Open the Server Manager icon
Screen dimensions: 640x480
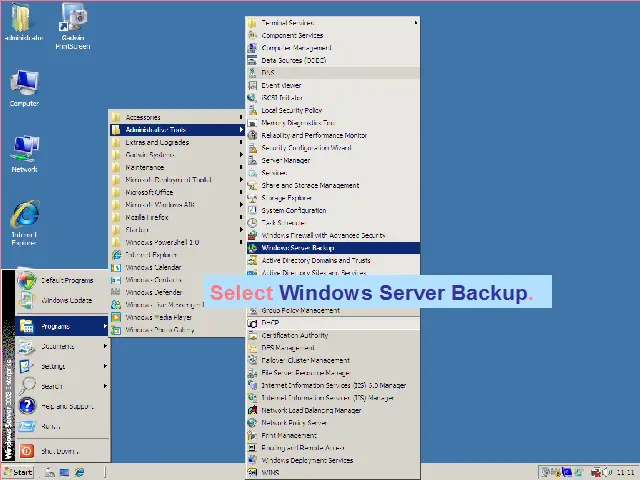pyautogui.click(x=253, y=160)
